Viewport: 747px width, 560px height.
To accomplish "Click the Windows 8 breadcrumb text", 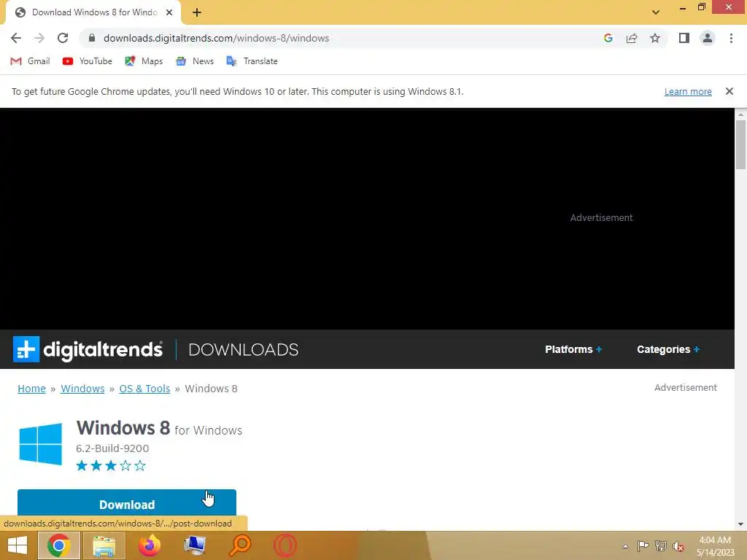I will click(x=211, y=389).
